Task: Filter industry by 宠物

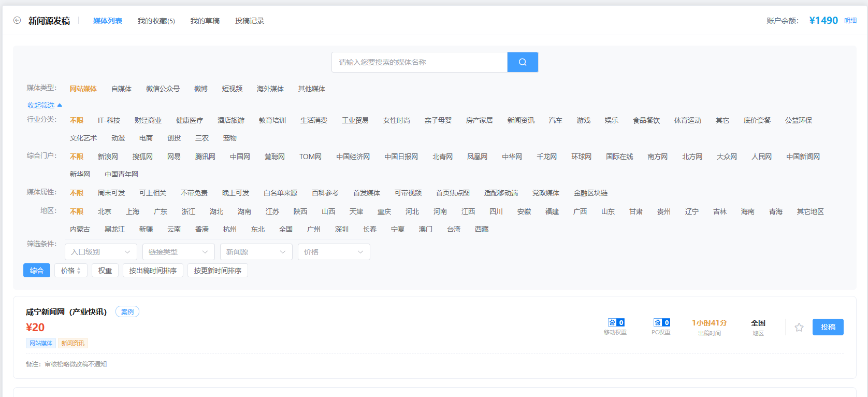Action: tap(230, 138)
